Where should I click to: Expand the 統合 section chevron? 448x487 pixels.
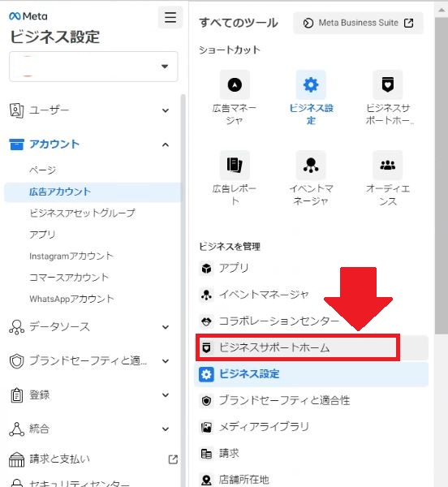(166, 429)
